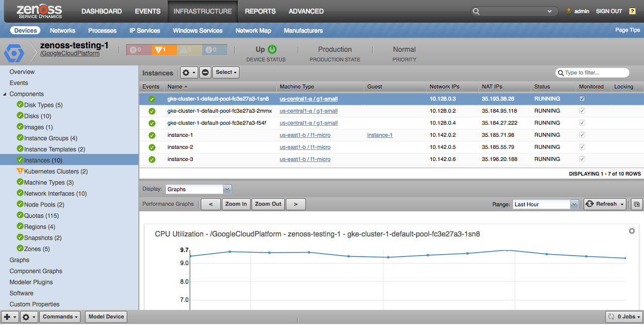644x325 pixels.
Task: Open the Reports tab
Action: point(260,11)
